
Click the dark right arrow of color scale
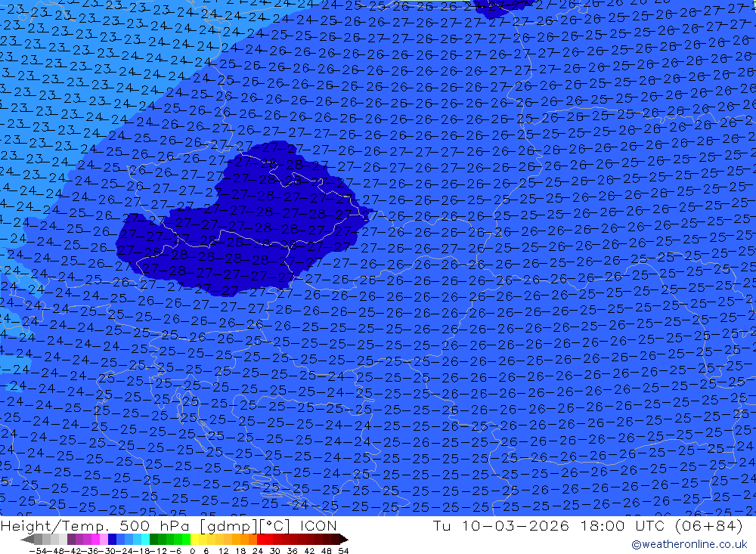tap(344, 539)
